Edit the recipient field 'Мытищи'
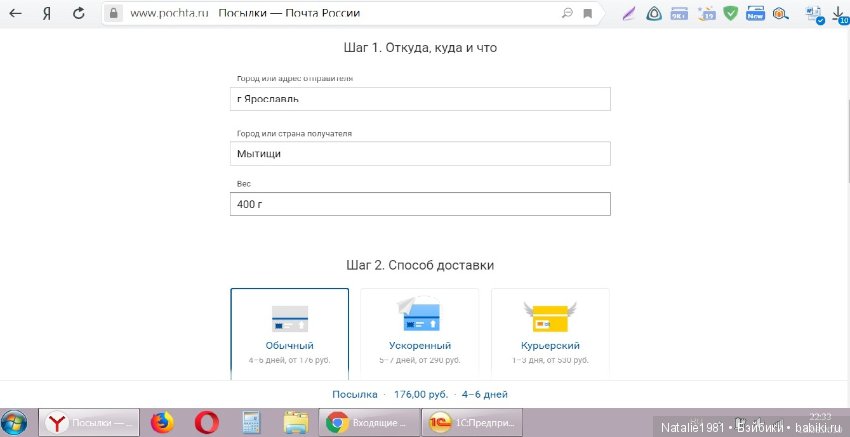The width and height of the screenshot is (850, 437). 420,153
